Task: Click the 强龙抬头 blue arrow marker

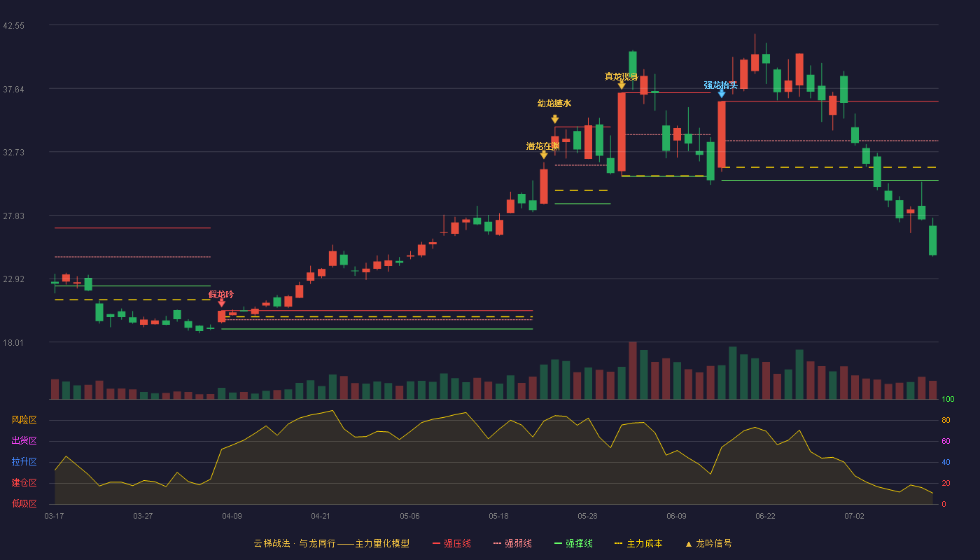Action: (722, 93)
